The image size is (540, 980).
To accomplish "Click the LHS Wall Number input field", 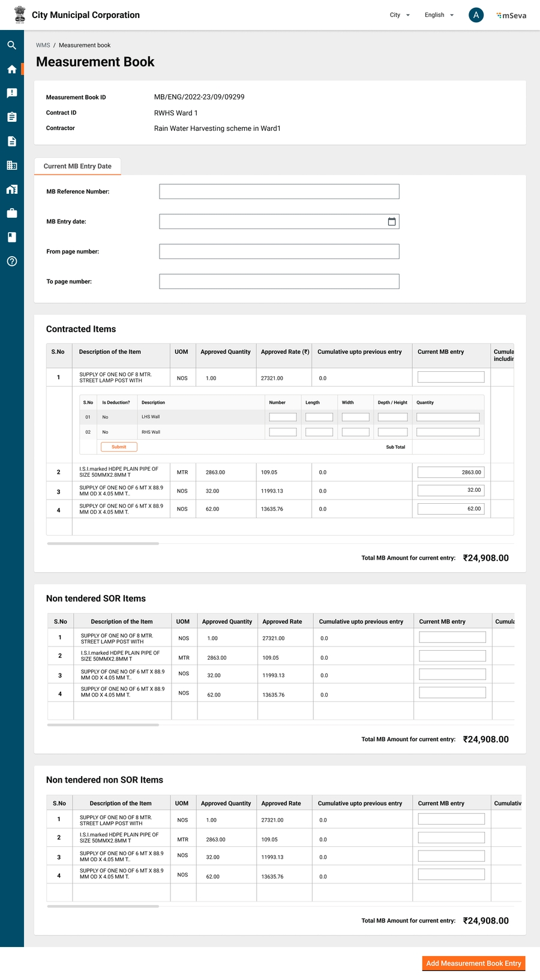I will pos(283,417).
